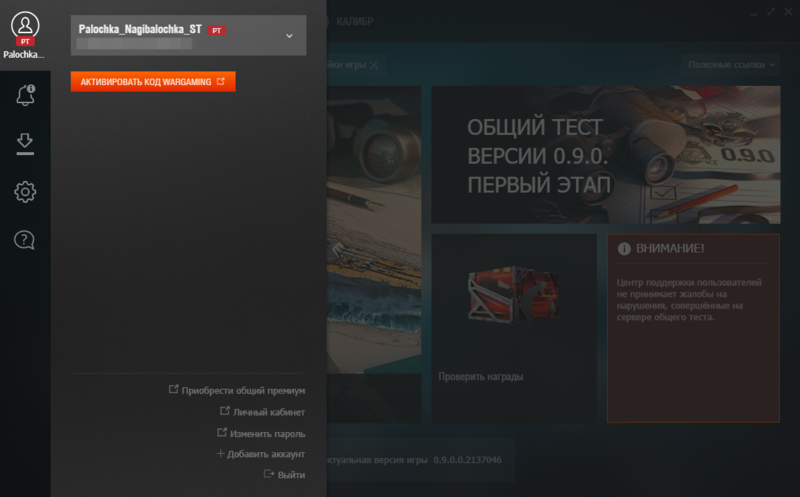Open the notifications bell icon
Image resolution: width=800 pixels, height=497 pixels.
click(x=25, y=95)
